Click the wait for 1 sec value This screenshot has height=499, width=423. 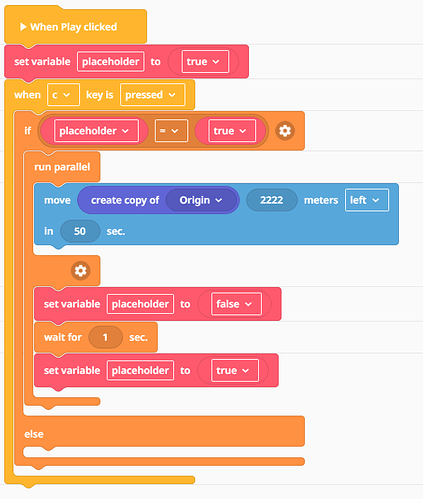pos(105,337)
